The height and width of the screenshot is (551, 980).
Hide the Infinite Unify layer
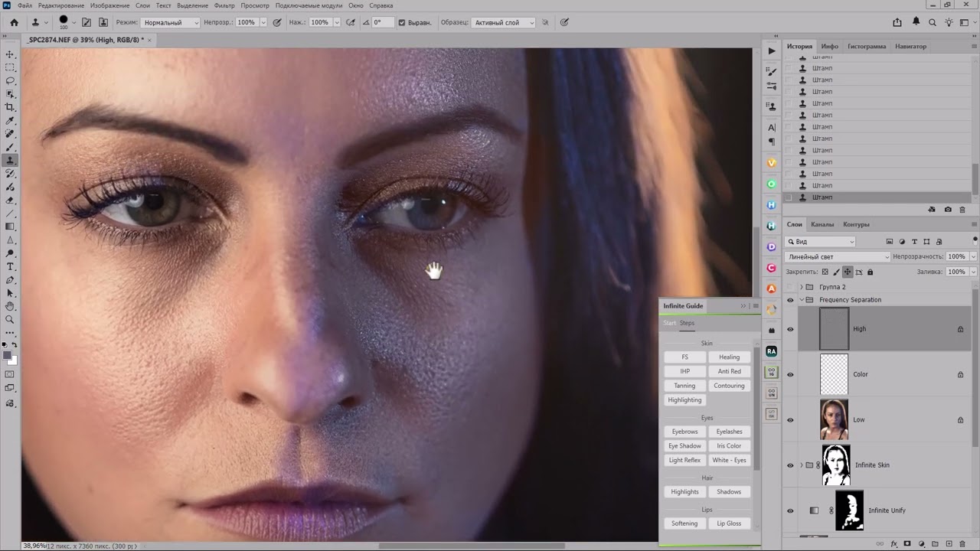(x=790, y=510)
